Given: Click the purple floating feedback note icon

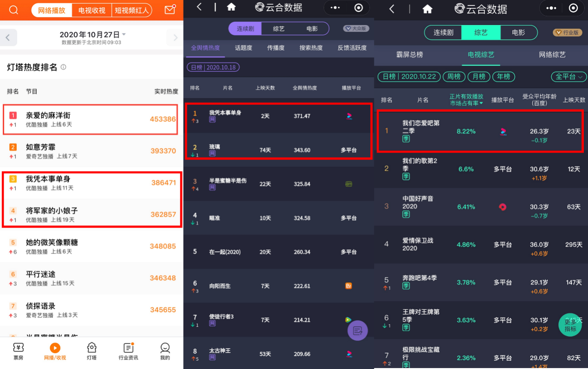Looking at the screenshot, I should tap(357, 331).
